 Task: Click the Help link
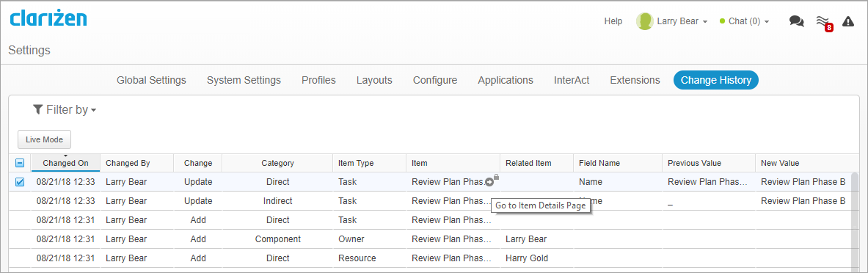[613, 21]
